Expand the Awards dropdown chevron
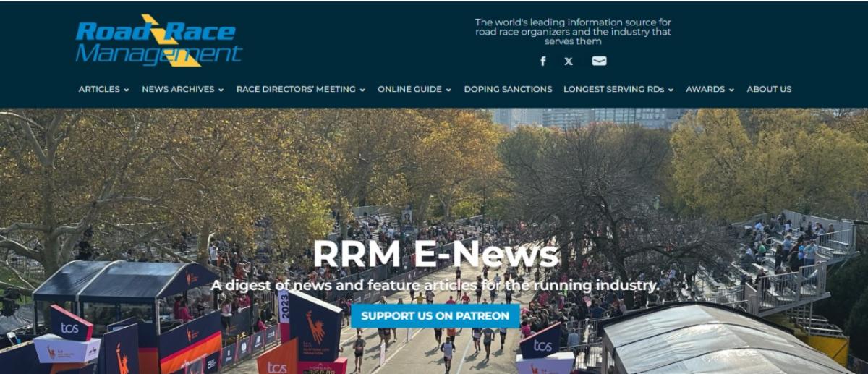The image size is (868, 374). pyautogui.click(x=731, y=90)
